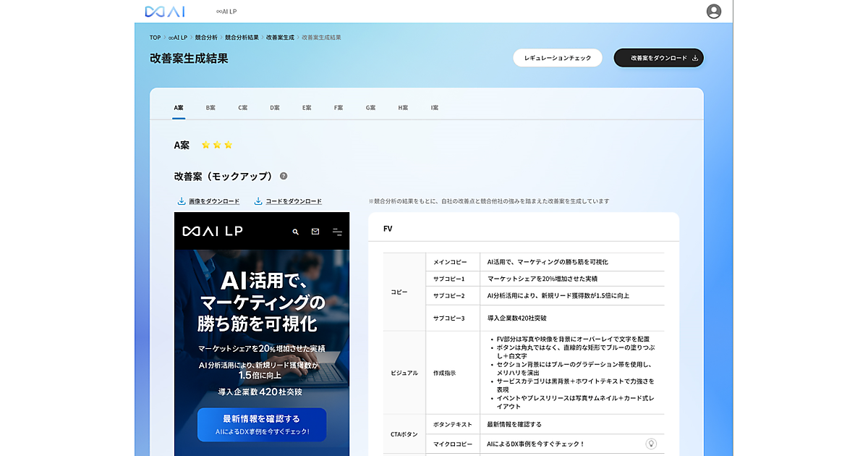Click the AI LP logo in mockup

[213, 232]
